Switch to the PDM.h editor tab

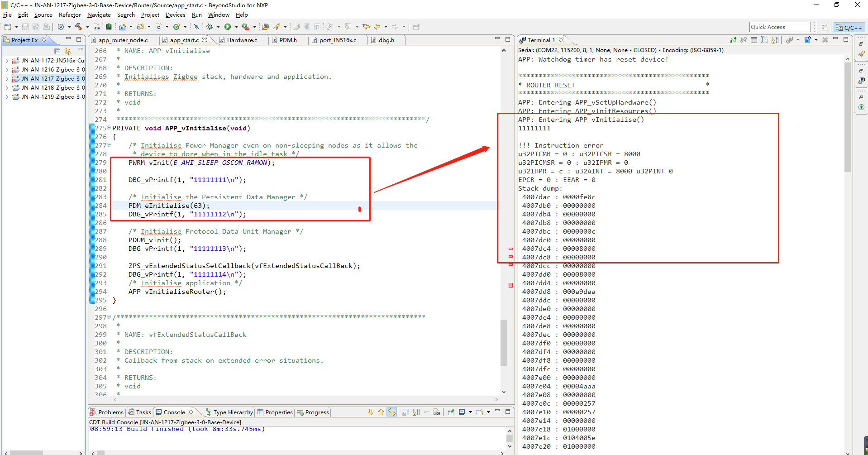[x=288, y=40]
